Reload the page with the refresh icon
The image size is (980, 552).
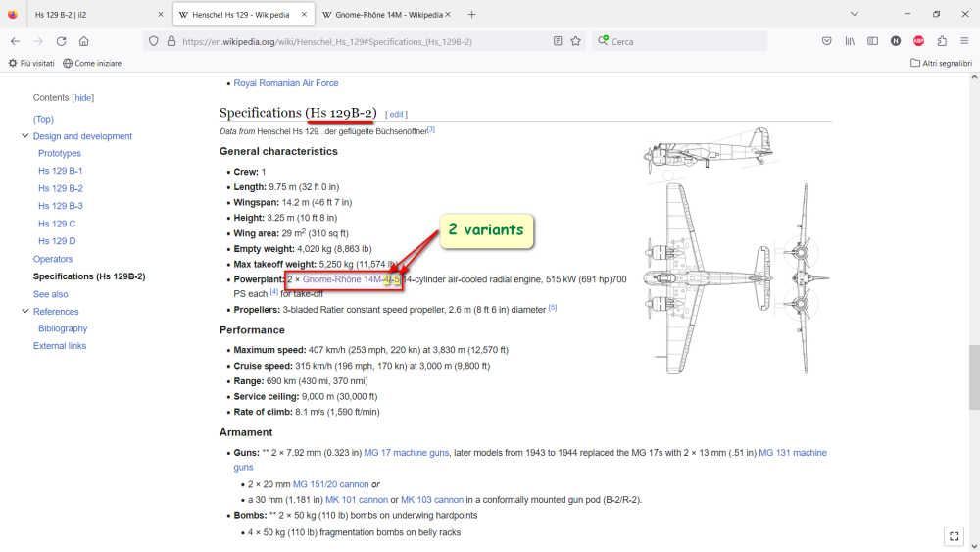(x=61, y=41)
